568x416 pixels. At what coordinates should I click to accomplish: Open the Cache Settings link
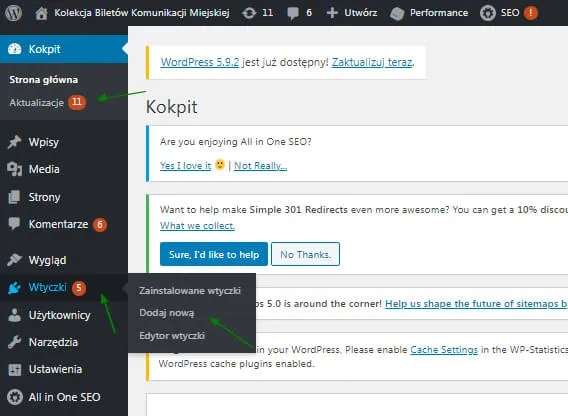pyautogui.click(x=444, y=350)
